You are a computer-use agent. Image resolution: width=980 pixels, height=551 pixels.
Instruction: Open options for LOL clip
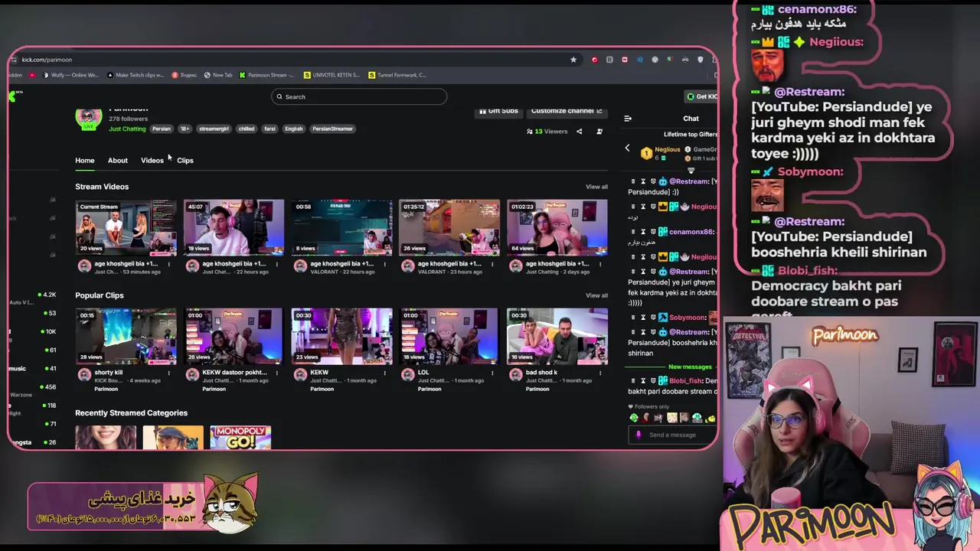tap(493, 373)
